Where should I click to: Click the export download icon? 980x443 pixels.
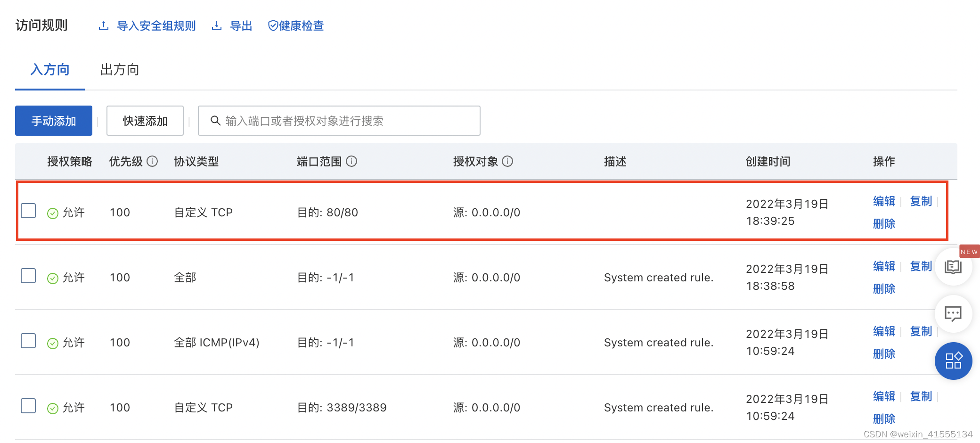[217, 26]
